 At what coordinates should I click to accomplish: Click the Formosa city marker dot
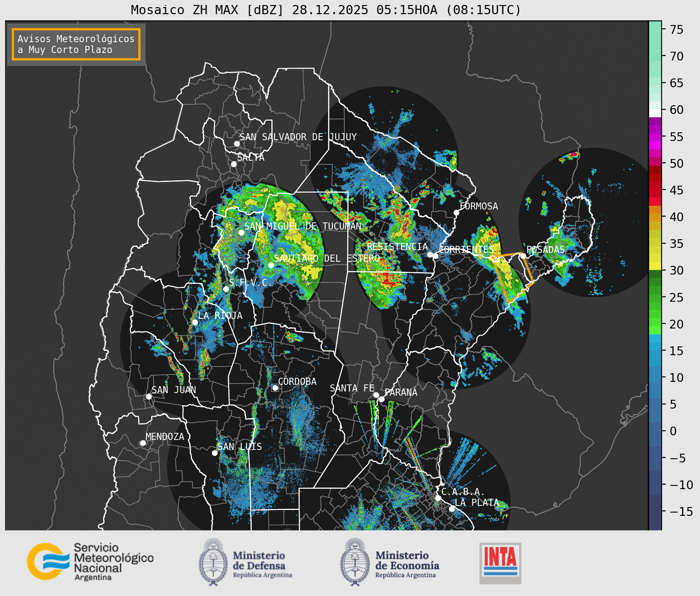[456, 212]
